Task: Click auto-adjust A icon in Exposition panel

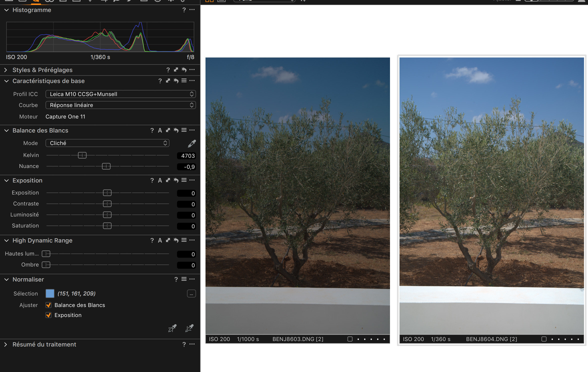Action: coord(160,180)
